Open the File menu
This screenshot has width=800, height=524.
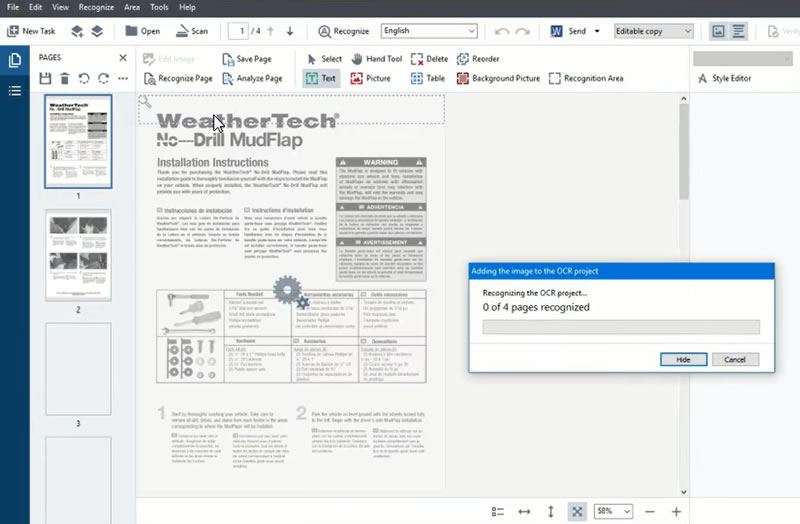coord(13,7)
